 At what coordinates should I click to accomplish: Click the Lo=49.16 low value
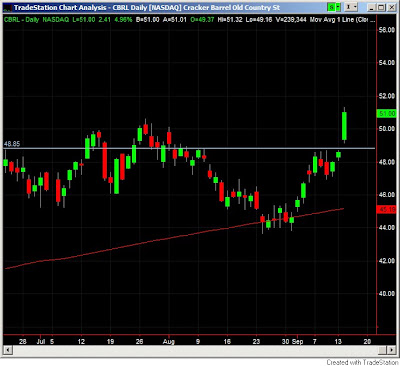pyautogui.click(x=259, y=20)
